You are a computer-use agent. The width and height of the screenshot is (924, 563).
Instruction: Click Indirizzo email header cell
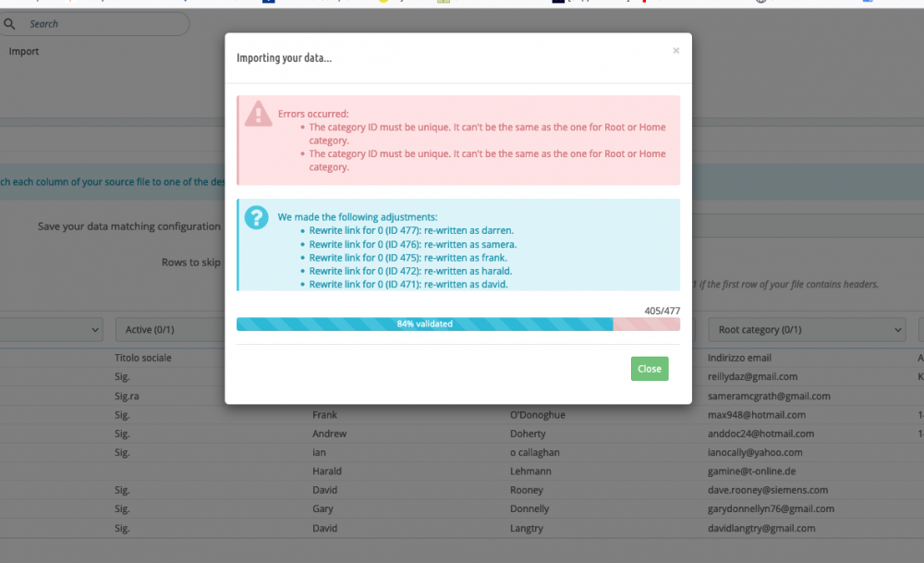739,358
